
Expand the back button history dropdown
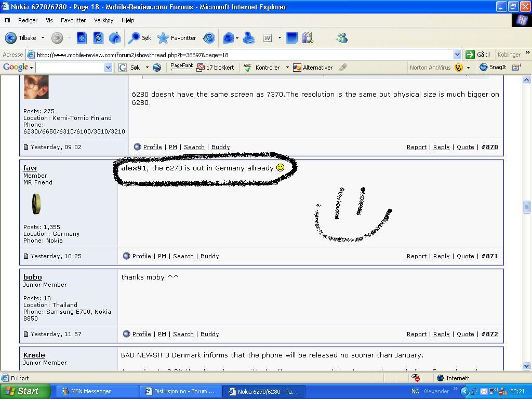(x=43, y=38)
